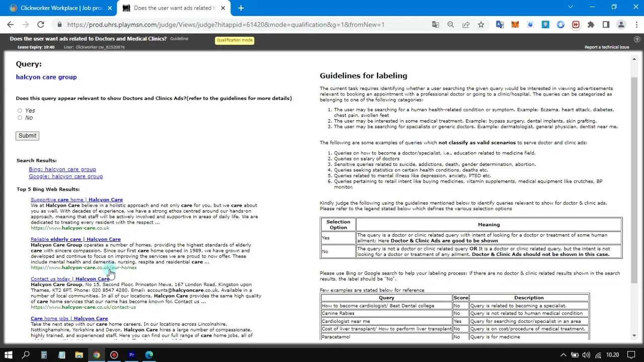Open the blue translator extension icon
The width and height of the screenshot is (644, 362).
(x=500, y=24)
